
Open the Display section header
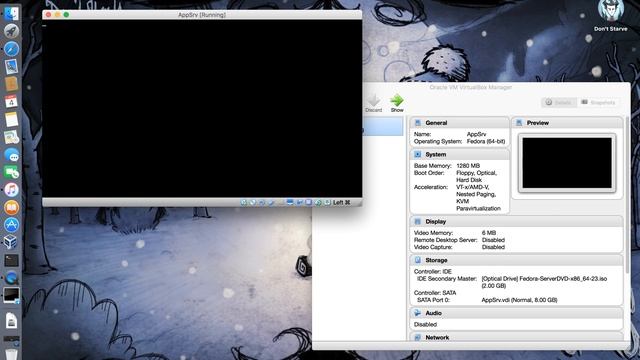point(516,221)
